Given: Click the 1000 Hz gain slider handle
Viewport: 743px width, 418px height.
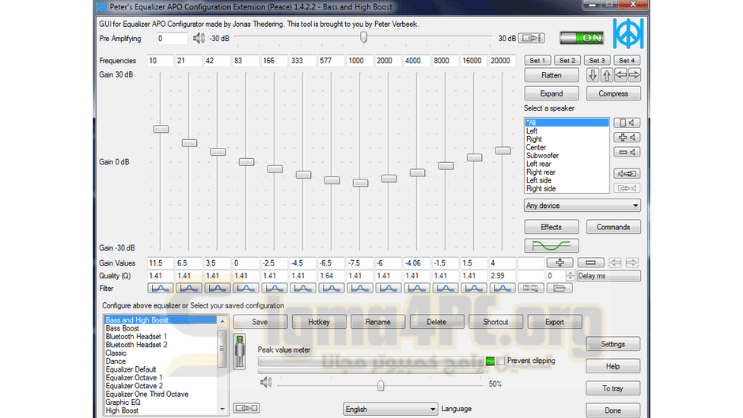Looking at the screenshot, I should pos(360,183).
